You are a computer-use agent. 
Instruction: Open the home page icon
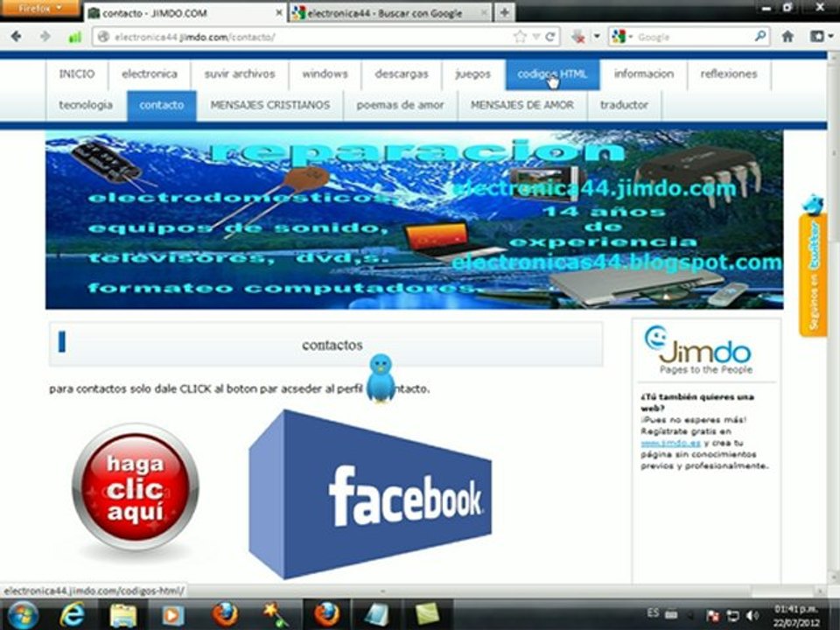[787, 37]
